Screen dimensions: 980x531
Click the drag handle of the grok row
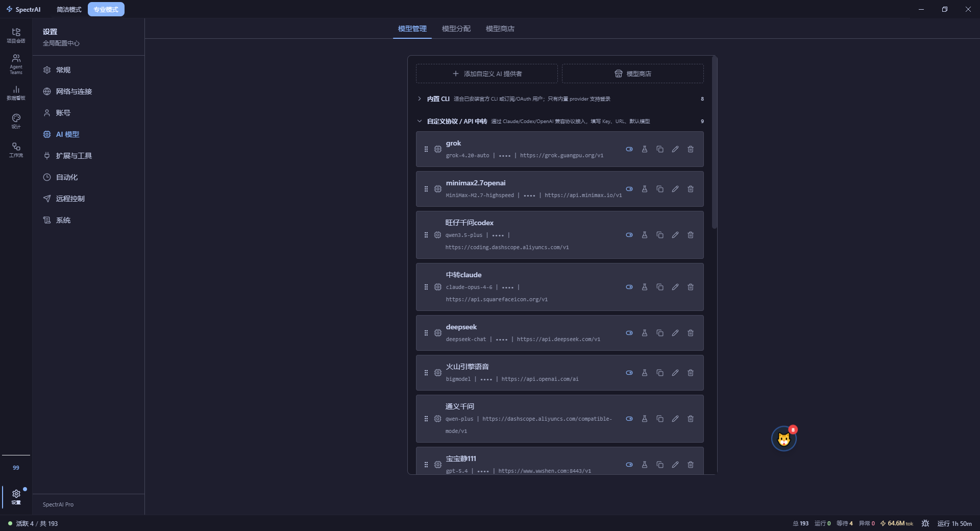tap(426, 149)
